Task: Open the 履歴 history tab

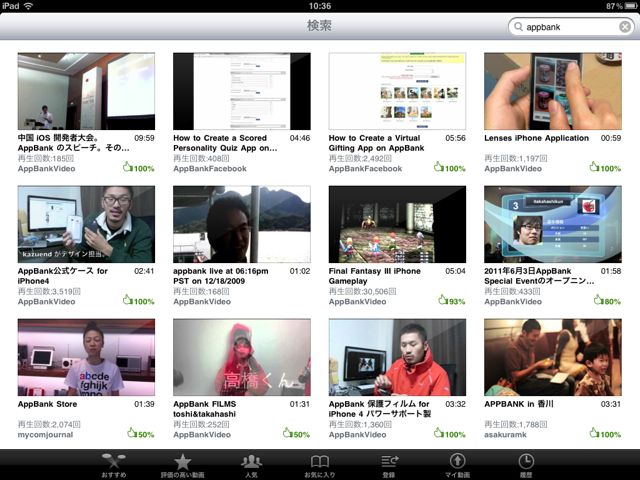Action: [x=526, y=465]
